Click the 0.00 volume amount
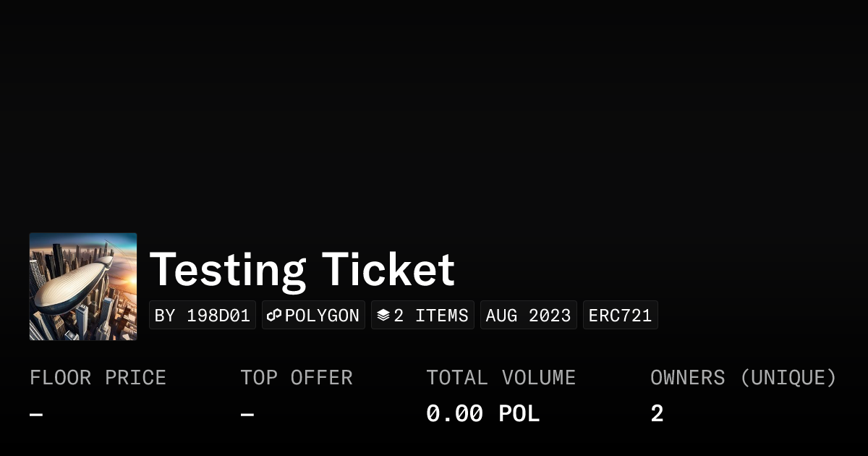This screenshot has width=868, height=456. (454, 414)
